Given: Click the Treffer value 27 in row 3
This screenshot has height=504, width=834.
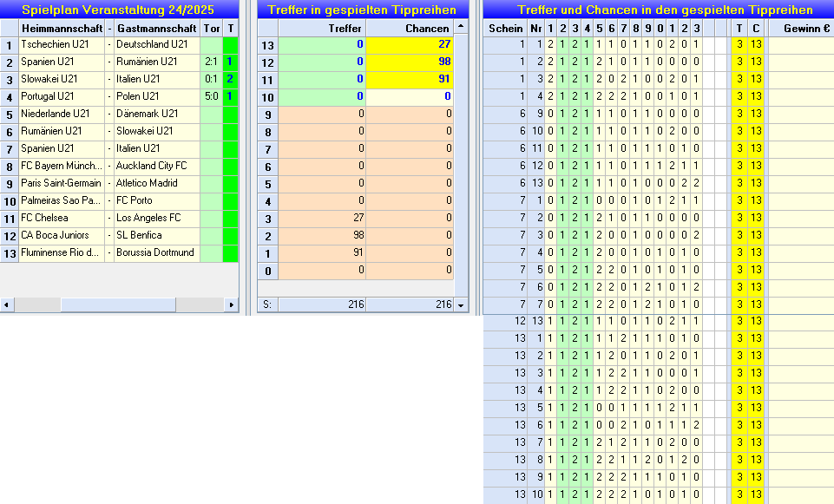Looking at the screenshot, I should 322,218.
